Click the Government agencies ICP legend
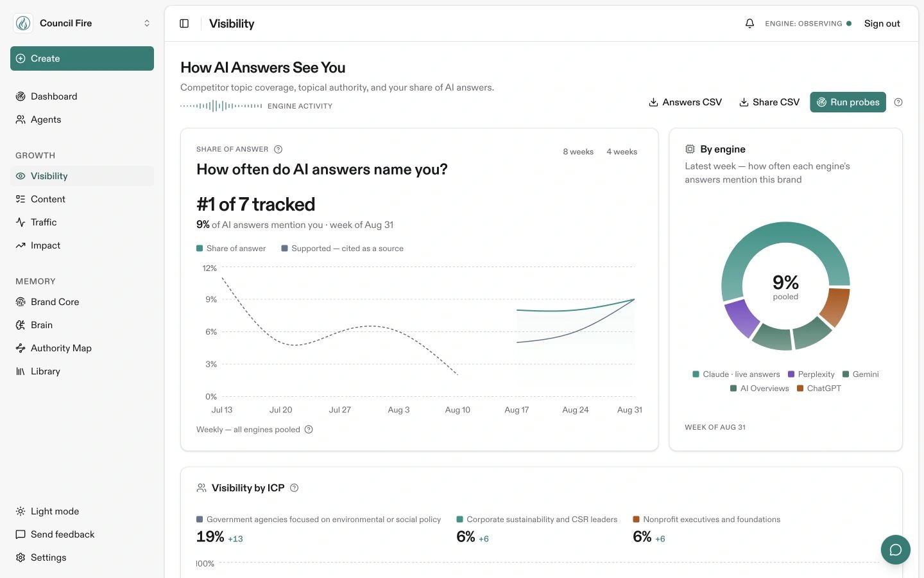The width and height of the screenshot is (924, 578). (318, 520)
